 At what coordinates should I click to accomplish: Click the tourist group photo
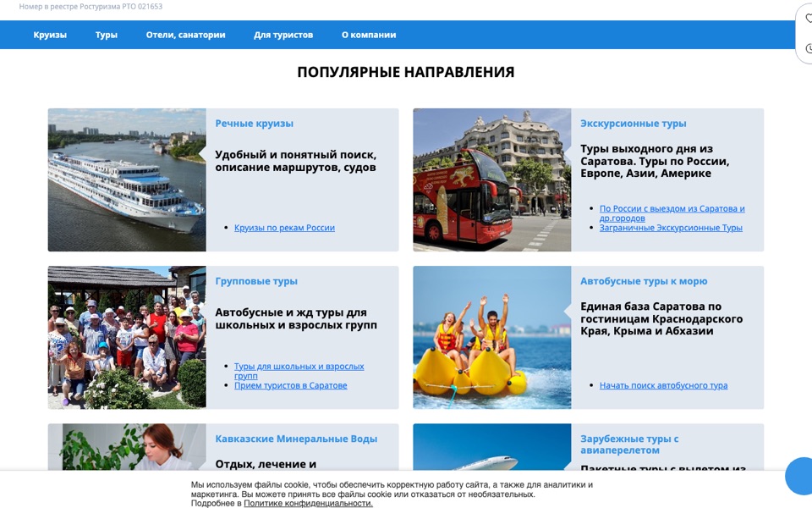pyautogui.click(x=127, y=338)
